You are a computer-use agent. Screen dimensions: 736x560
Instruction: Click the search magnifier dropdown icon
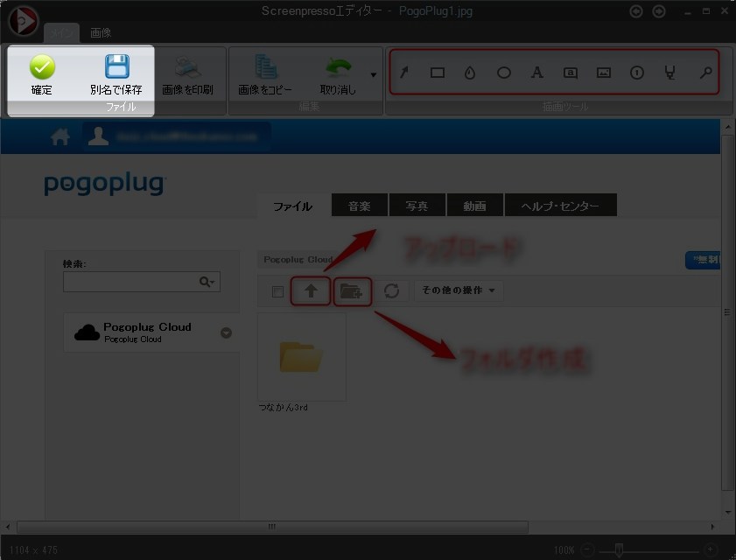point(207,282)
